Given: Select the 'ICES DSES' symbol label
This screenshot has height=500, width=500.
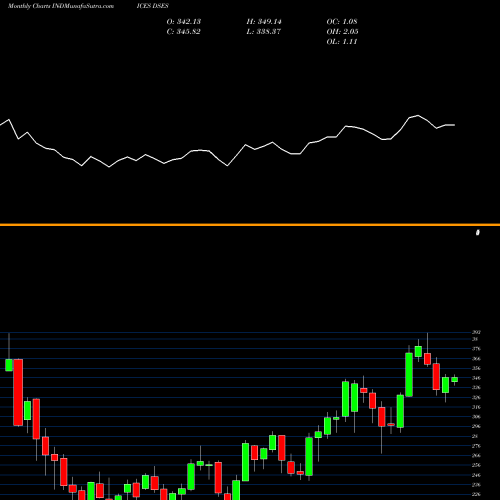Looking at the screenshot, I should tap(152, 6).
